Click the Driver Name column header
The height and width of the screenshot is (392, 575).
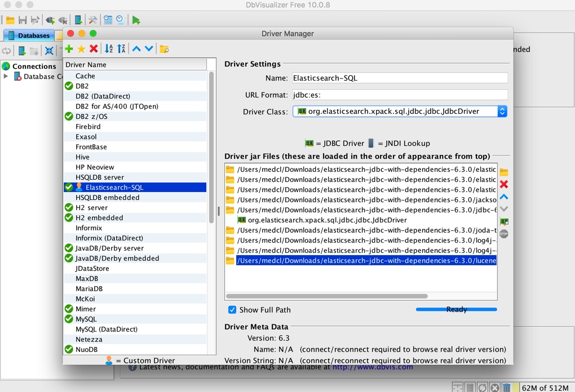click(x=135, y=64)
